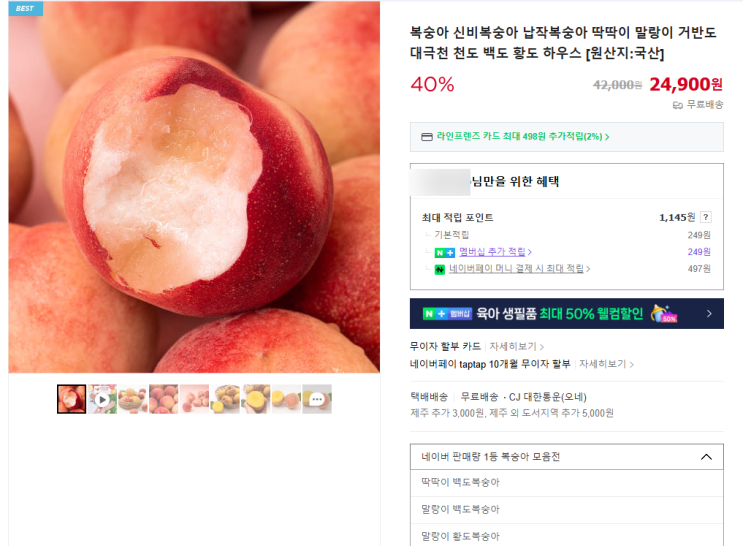The height and width of the screenshot is (546, 743).
Task: Choose the 말랑이 황도복숭아 option
Action: click(566, 536)
